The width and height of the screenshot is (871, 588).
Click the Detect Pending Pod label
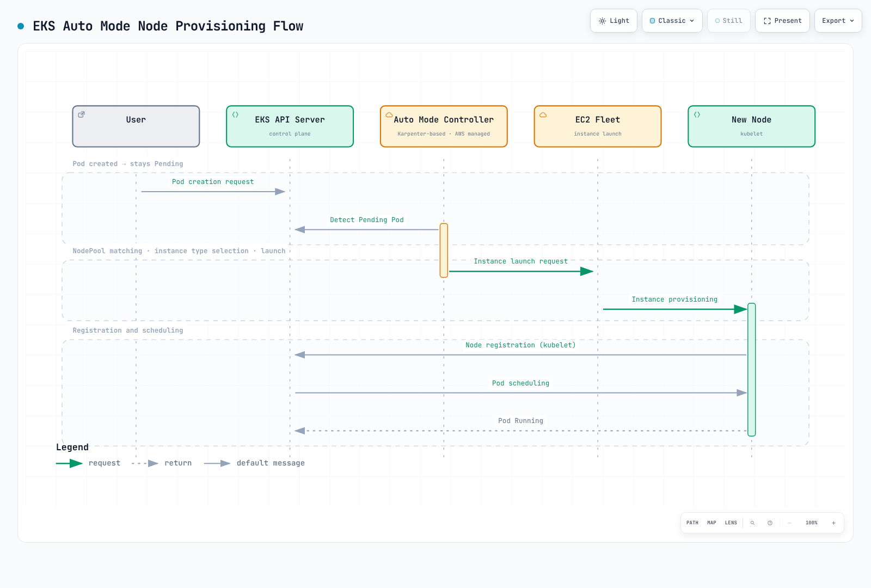coord(367,220)
